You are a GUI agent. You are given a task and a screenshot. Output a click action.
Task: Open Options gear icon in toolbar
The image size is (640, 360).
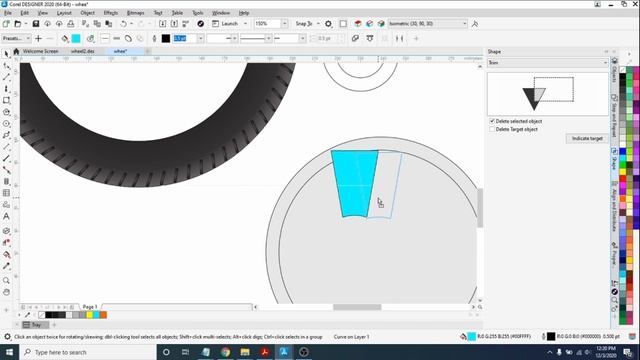coord(328,24)
